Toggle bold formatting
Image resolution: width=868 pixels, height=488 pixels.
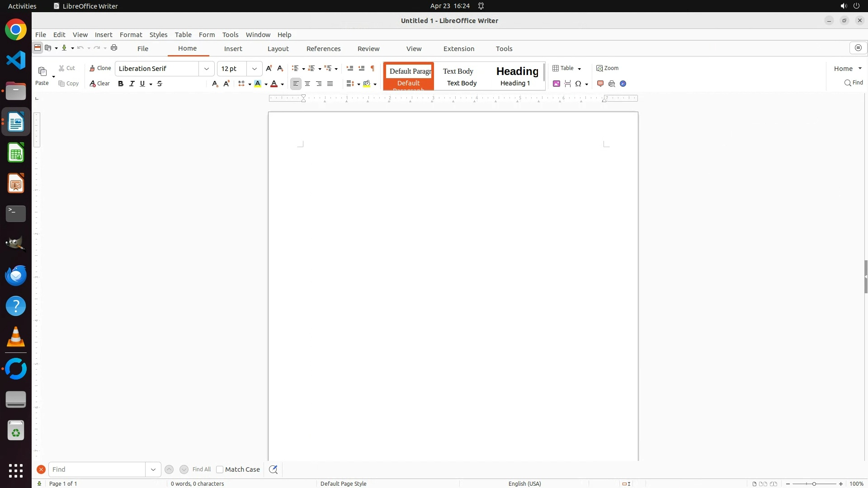[121, 84]
